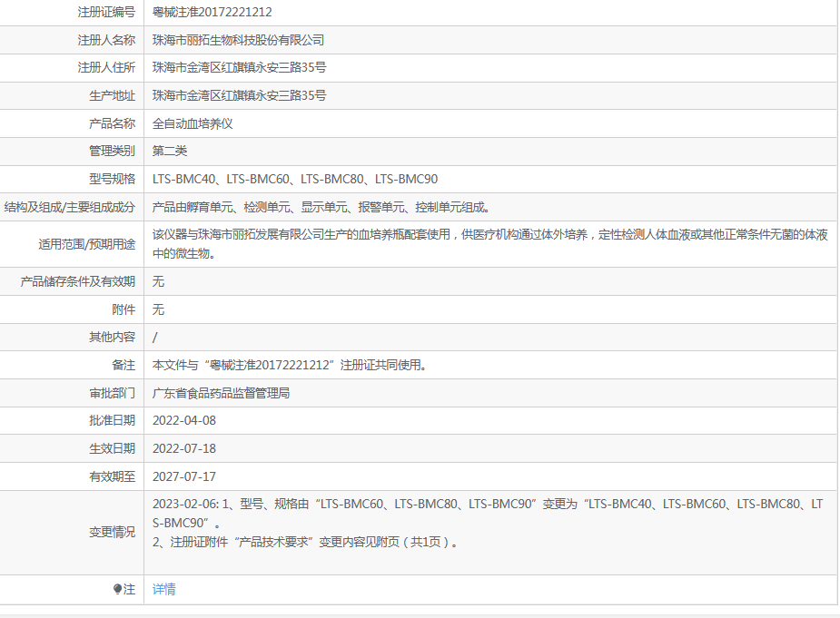840x618 pixels.
Task: Click the 无 value in 附件 row
Action: [158, 309]
